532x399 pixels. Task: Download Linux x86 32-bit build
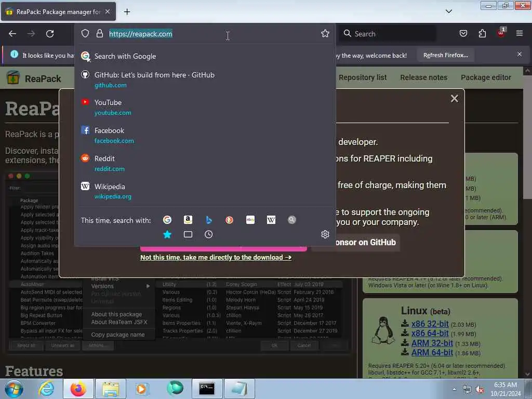click(430, 324)
